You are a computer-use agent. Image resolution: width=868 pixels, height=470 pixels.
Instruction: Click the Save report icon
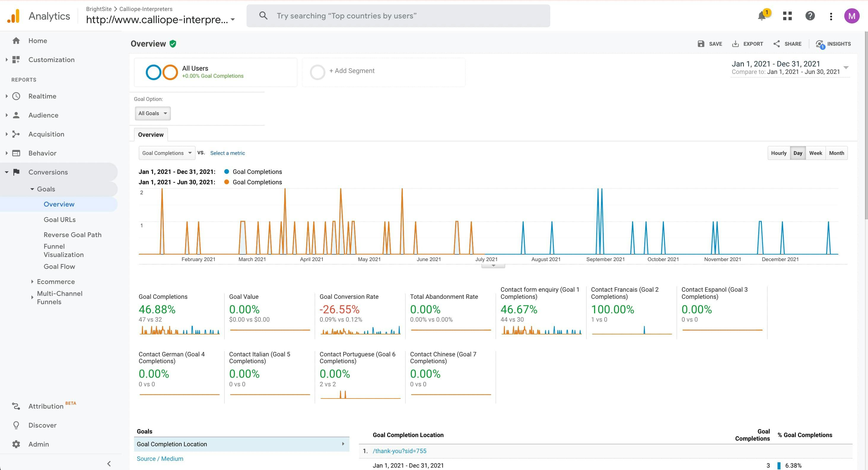(x=701, y=44)
